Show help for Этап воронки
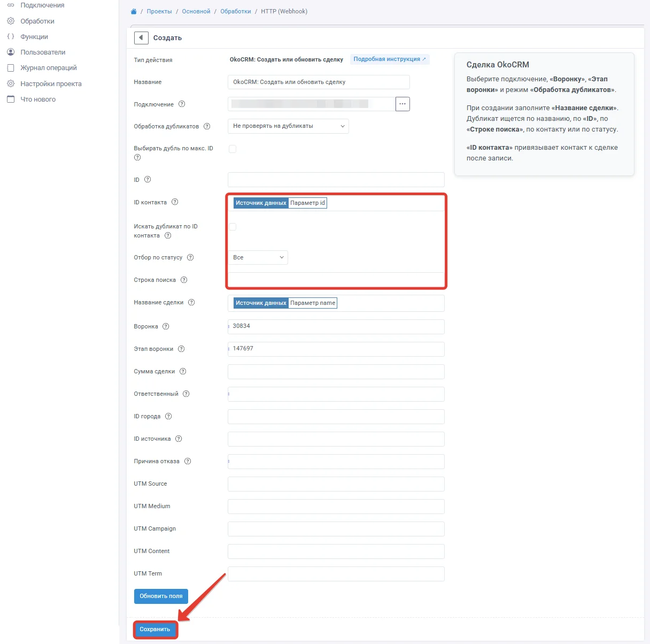The height and width of the screenshot is (644, 650). pyautogui.click(x=181, y=349)
